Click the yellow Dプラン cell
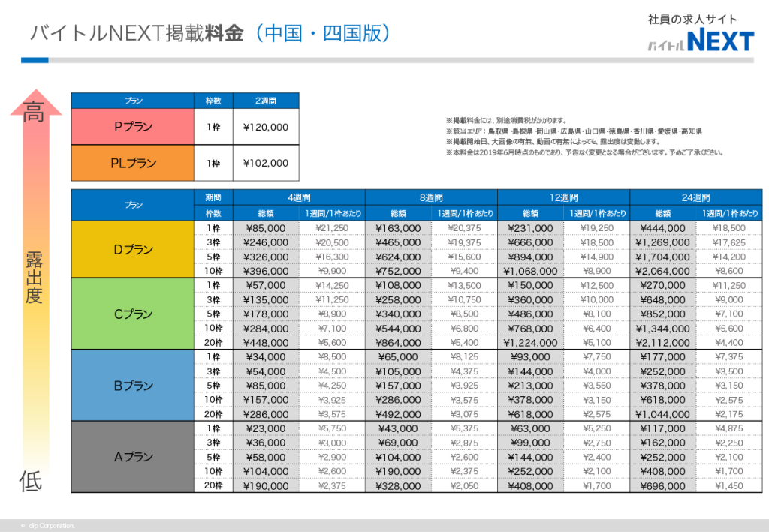Viewport: 769px width, 532px height. pos(133,249)
